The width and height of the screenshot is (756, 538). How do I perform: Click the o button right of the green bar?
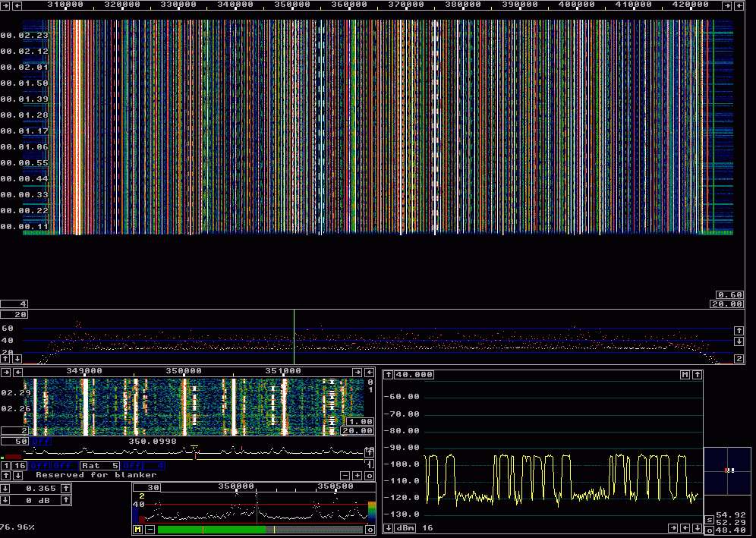tap(370, 530)
